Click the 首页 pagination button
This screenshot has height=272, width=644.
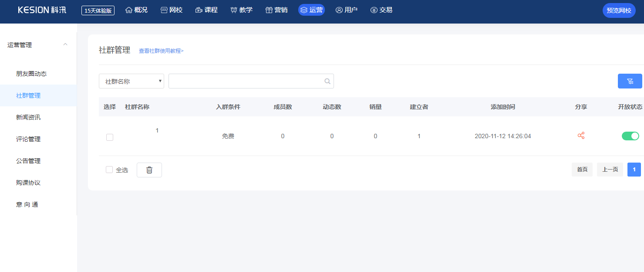[582, 170]
